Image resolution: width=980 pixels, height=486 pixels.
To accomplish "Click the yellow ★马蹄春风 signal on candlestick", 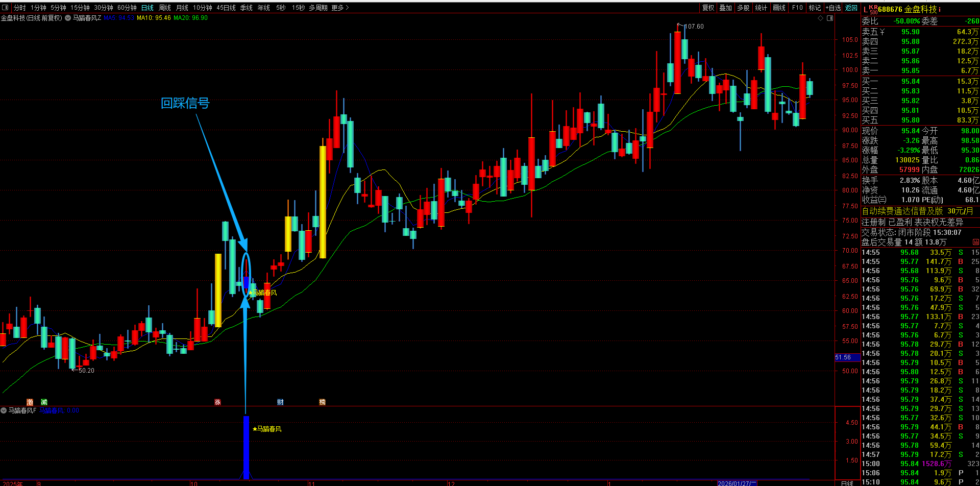I will pos(263,293).
